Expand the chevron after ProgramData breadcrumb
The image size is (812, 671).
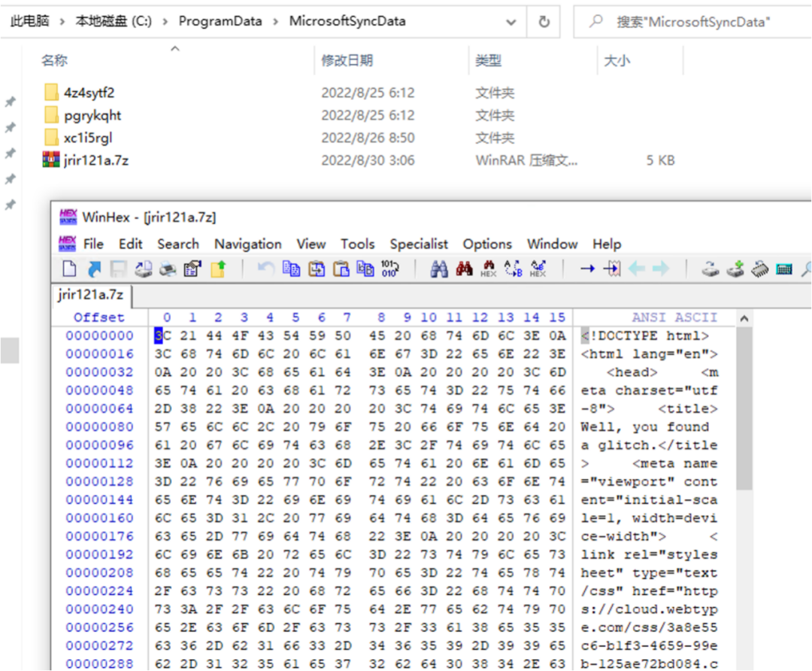pyautogui.click(x=275, y=21)
